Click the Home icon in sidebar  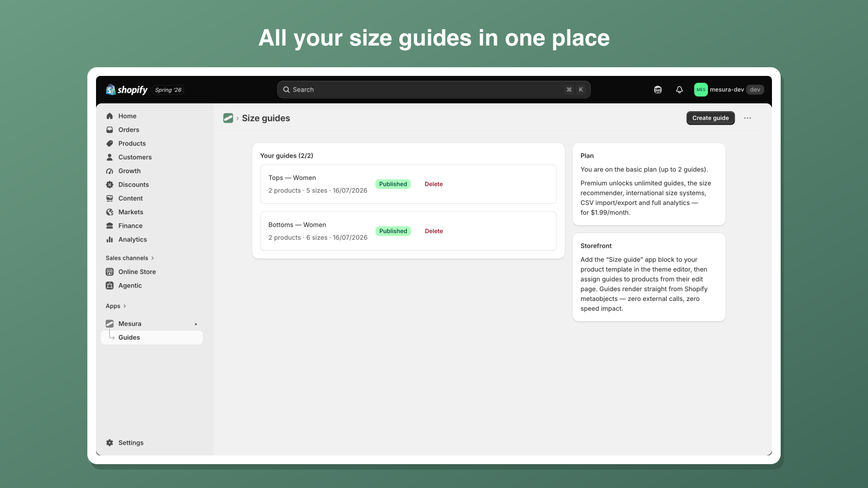(x=110, y=116)
